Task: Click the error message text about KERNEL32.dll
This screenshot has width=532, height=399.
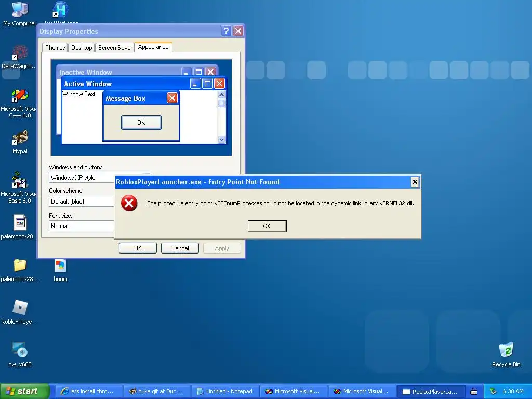Action: (280, 203)
